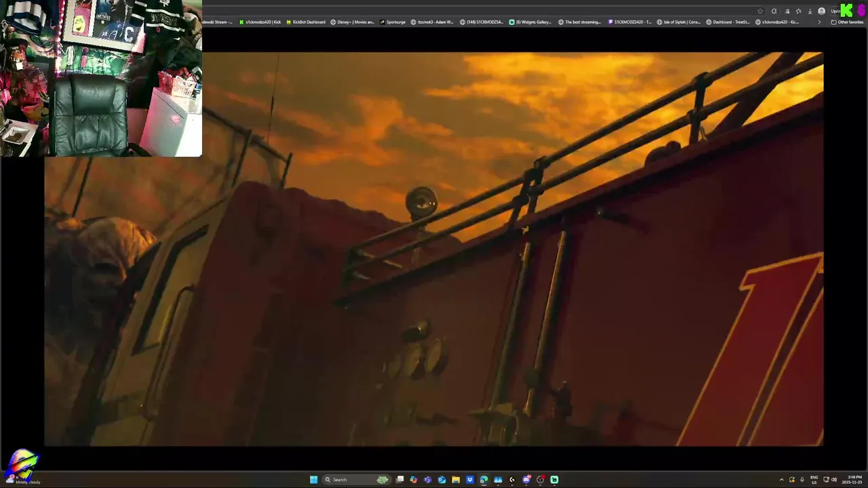Viewport: 868px width, 488px height.
Task: Switch ENG US input language
Action: (x=814, y=479)
